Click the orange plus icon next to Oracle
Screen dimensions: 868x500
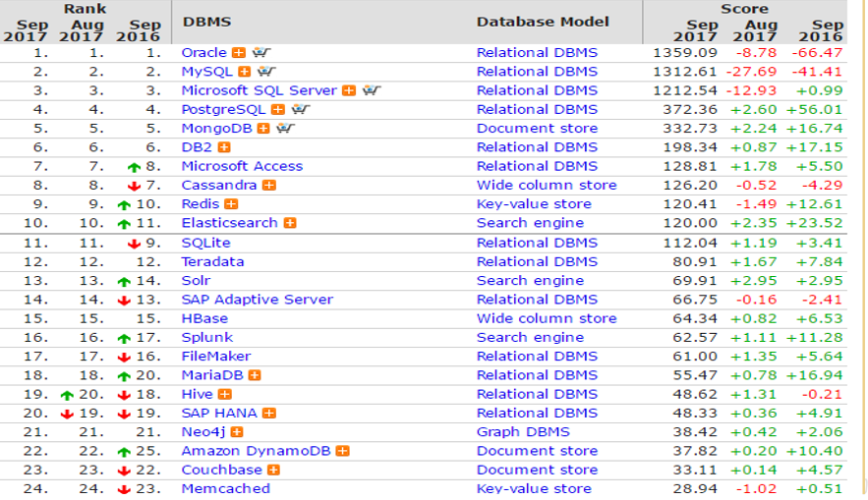click(x=239, y=53)
